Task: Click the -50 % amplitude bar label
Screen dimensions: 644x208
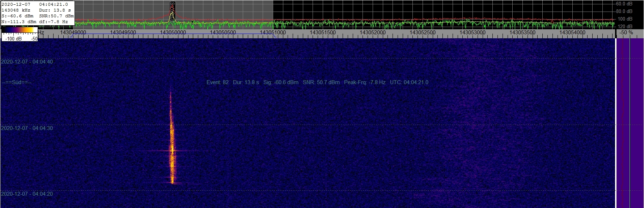Action: 627,32
